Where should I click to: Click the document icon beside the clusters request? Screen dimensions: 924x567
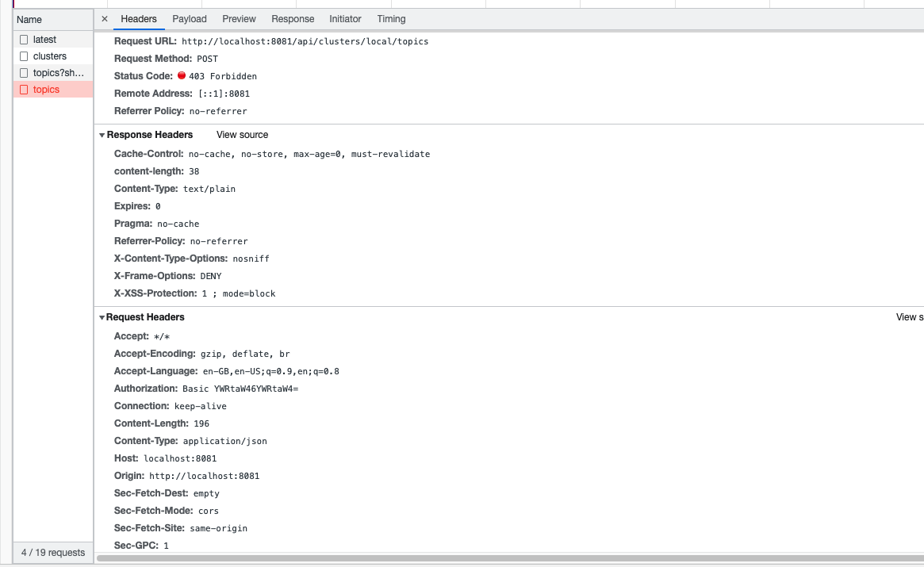[x=24, y=56]
